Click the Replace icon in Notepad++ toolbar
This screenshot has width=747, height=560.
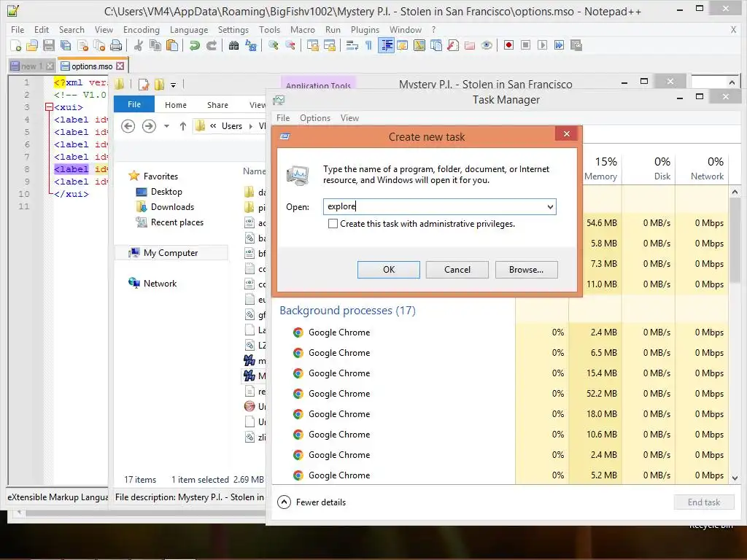tap(251, 45)
